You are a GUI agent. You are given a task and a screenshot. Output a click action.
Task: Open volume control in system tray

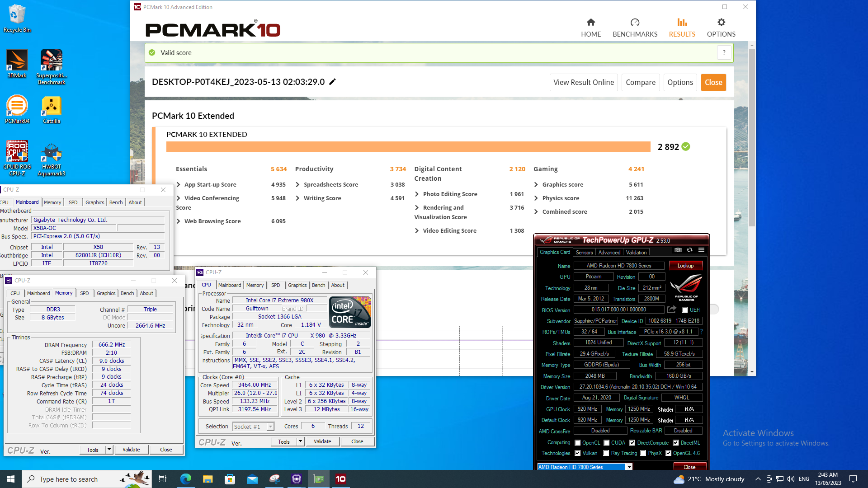[x=790, y=479]
